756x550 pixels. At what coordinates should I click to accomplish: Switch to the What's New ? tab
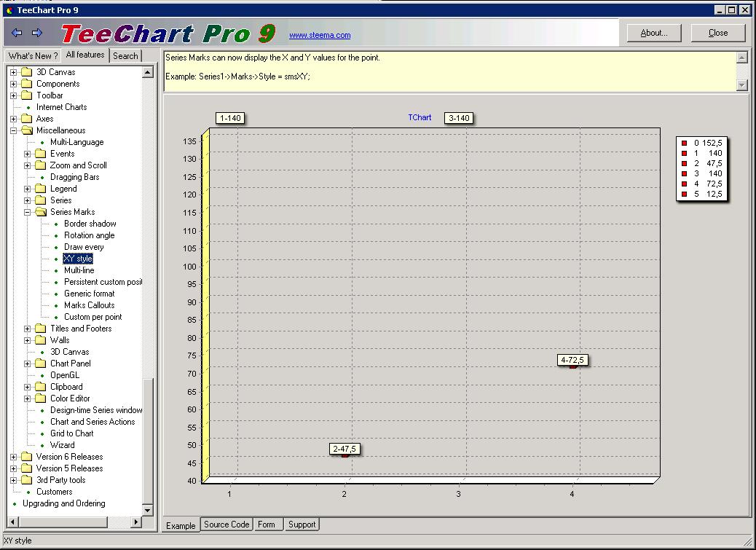(x=34, y=56)
